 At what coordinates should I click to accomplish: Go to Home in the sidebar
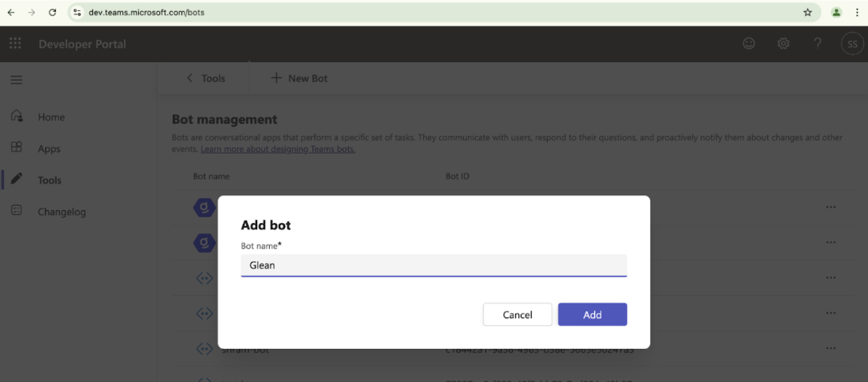[x=51, y=117]
